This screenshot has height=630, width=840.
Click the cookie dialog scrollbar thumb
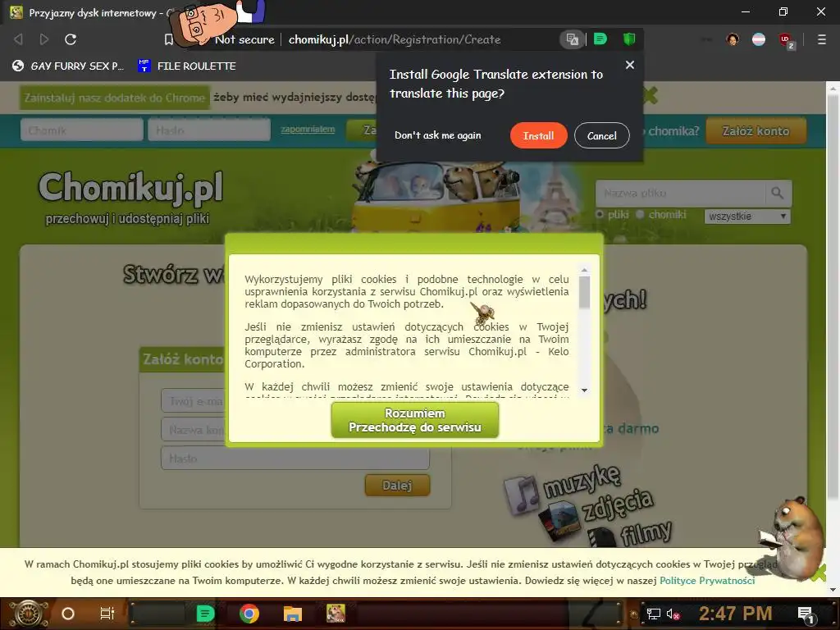point(584,293)
